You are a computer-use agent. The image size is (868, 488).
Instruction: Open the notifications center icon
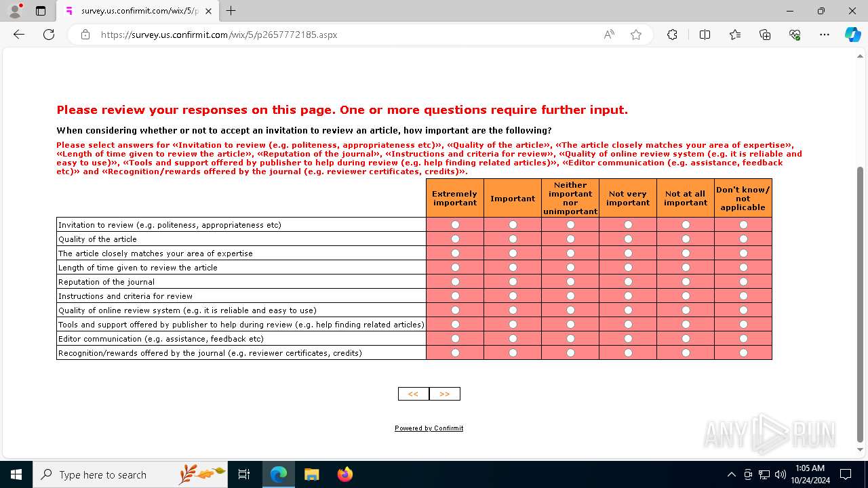[x=846, y=474]
